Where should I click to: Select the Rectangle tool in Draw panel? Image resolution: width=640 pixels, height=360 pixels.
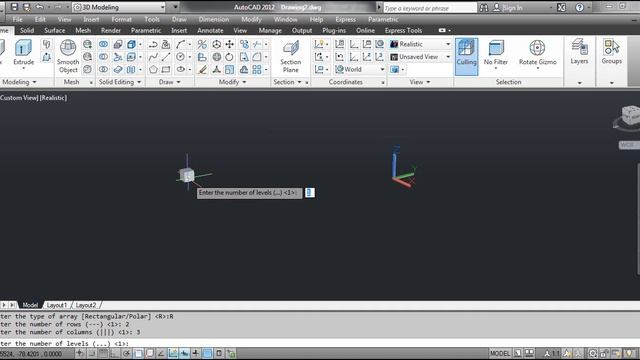point(166,69)
